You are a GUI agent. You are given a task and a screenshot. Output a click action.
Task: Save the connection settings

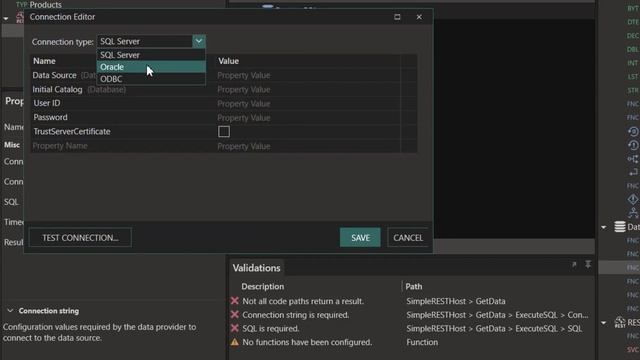click(360, 238)
